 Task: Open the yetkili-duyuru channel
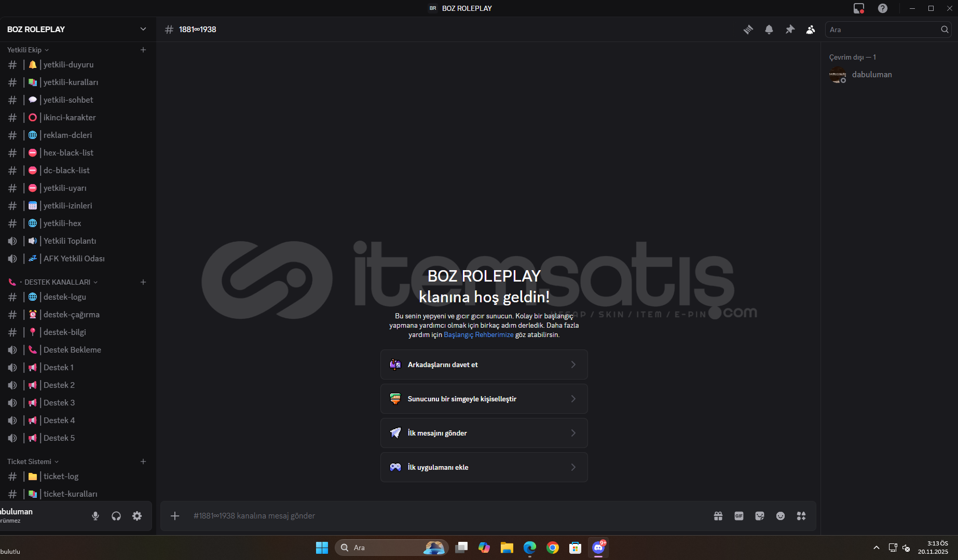coord(77,65)
